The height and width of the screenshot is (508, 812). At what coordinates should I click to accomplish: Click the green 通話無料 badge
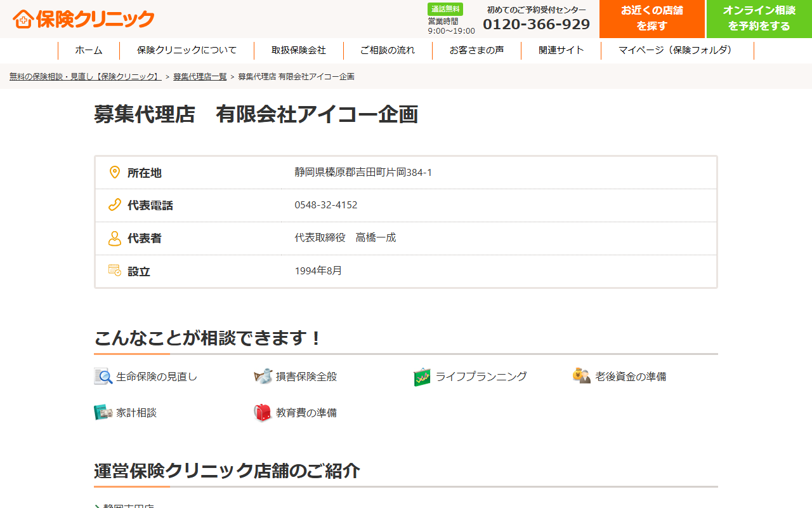tap(445, 9)
